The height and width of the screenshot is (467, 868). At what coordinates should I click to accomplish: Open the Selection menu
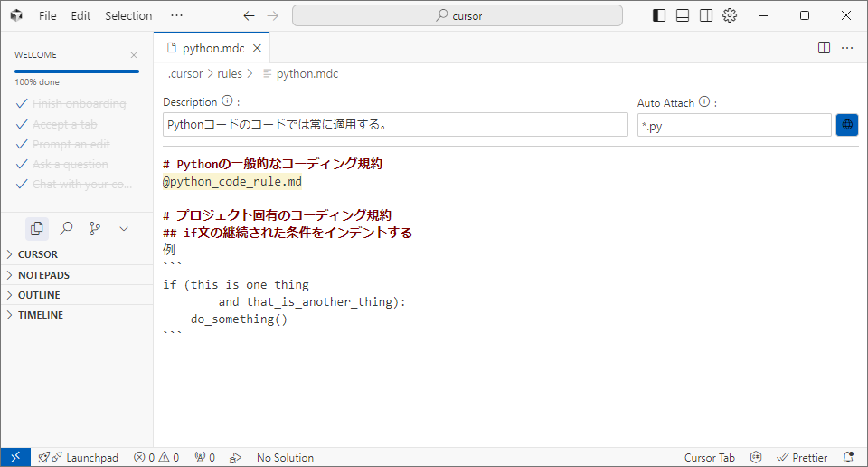[128, 15]
